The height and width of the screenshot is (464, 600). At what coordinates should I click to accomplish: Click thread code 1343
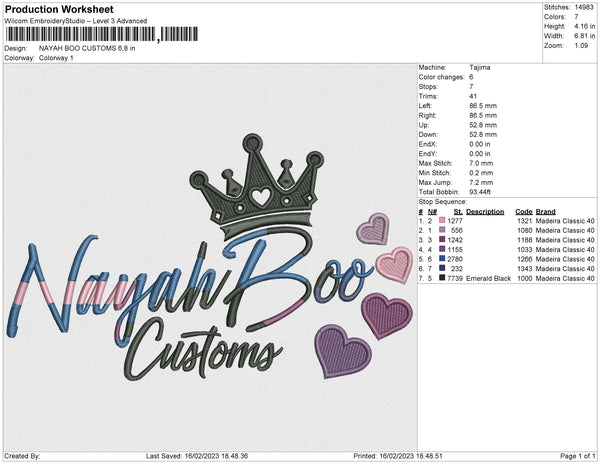pyautogui.click(x=525, y=269)
